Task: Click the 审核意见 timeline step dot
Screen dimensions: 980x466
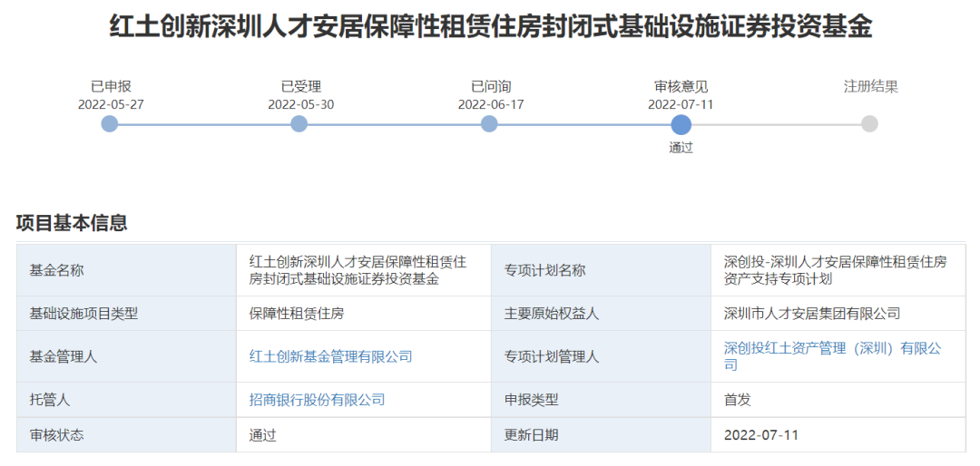Action: [681, 124]
